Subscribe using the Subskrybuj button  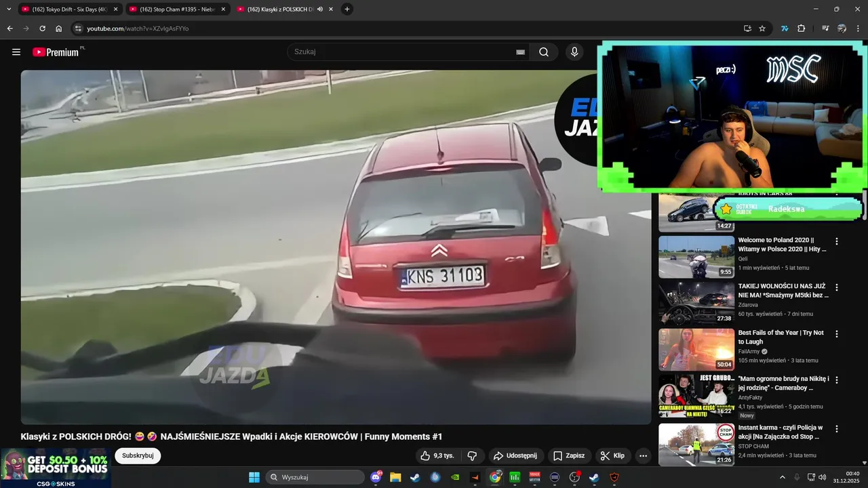138,455
